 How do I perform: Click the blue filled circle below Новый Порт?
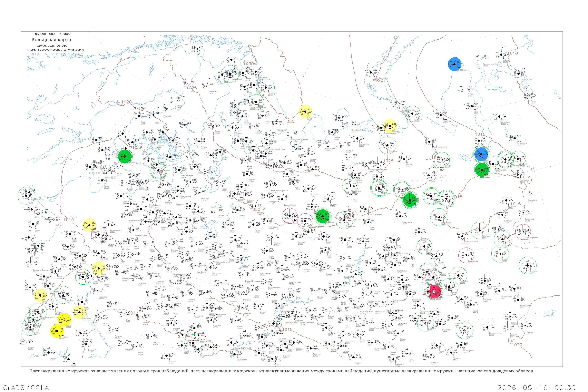tap(481, 154)
